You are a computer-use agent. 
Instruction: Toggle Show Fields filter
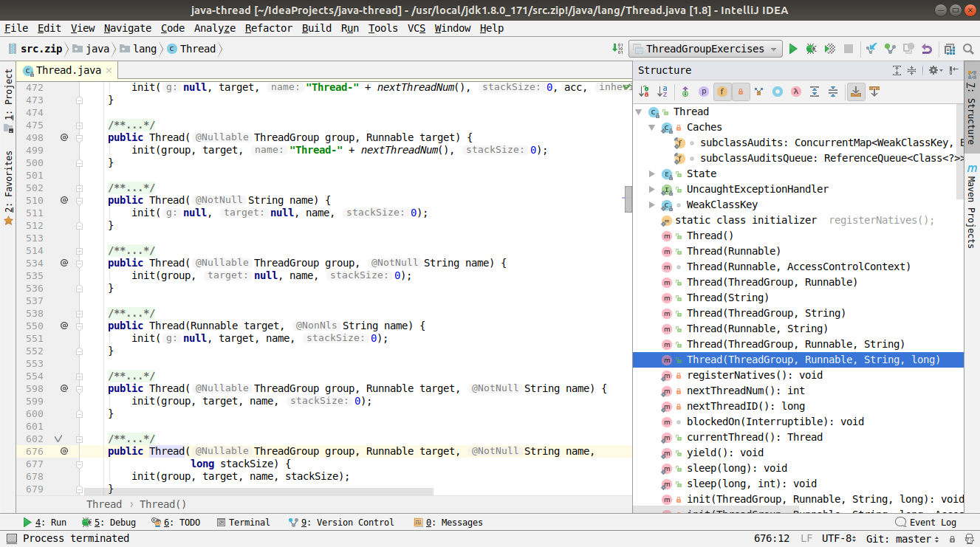tap(722, 92)
